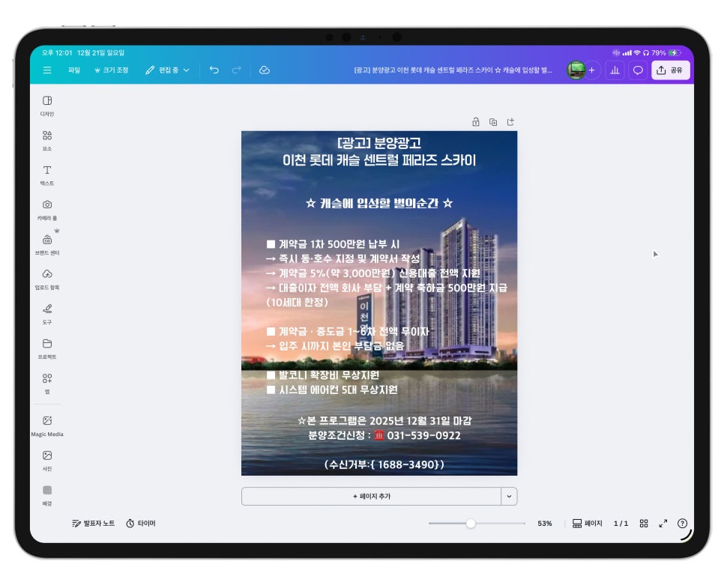Open the 크기 조정 resize option
This screenshot has width=724, height=588.
click(111, 70)
